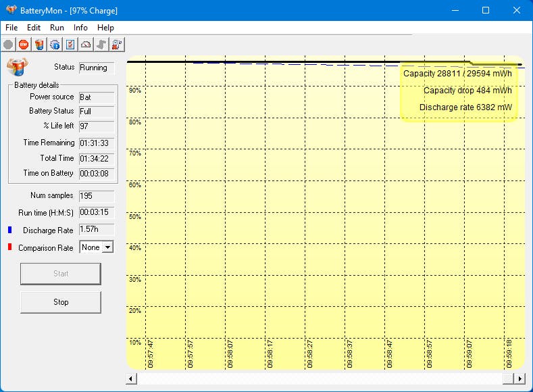Click the horizontal scrollbar thumb under the graph
Screen dimensions: 533x392
pos(508,378)
